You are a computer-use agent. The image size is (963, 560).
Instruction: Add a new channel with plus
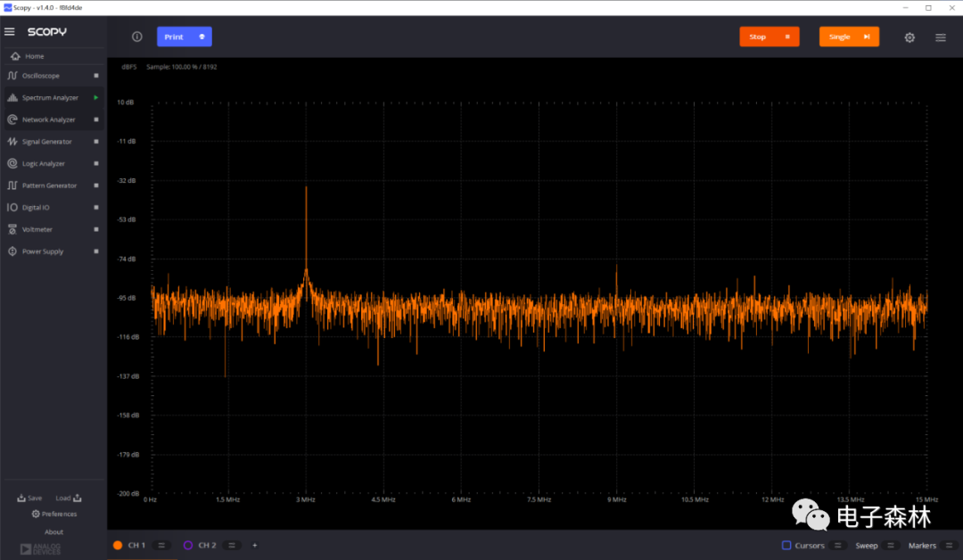[255, 545]
